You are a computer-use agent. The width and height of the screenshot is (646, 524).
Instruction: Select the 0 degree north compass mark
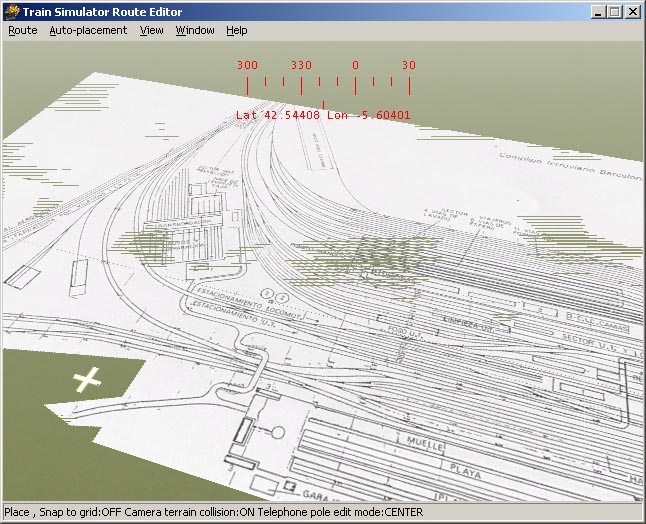point(355,65)
